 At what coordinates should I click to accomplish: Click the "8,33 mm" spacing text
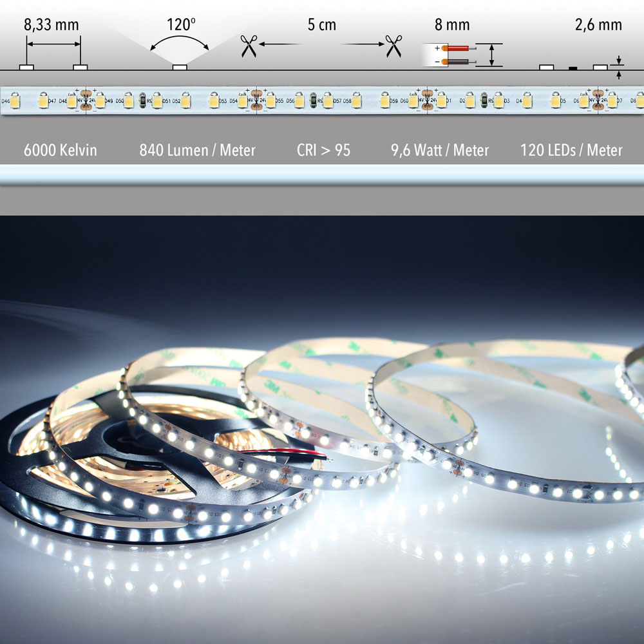(x=51, y=26)
